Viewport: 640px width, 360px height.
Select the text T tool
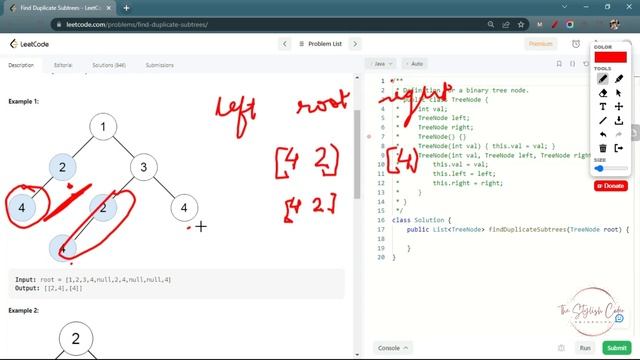pyautogui.click(x=603, y=107)
